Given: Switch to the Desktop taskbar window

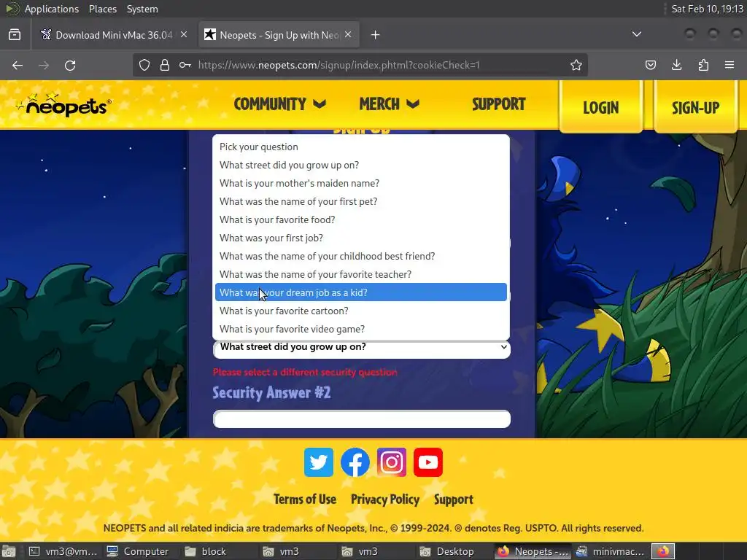Looking at the screenshot, I should pos(447,551).
